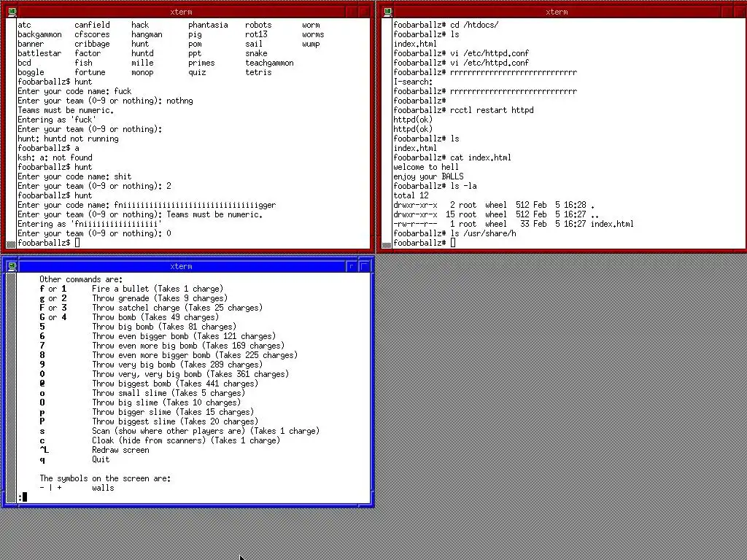The height and width of the screenshot is (560, 747).
Task: Click 'phantasia' in the games listing
Action: click(x=208, y=25)
